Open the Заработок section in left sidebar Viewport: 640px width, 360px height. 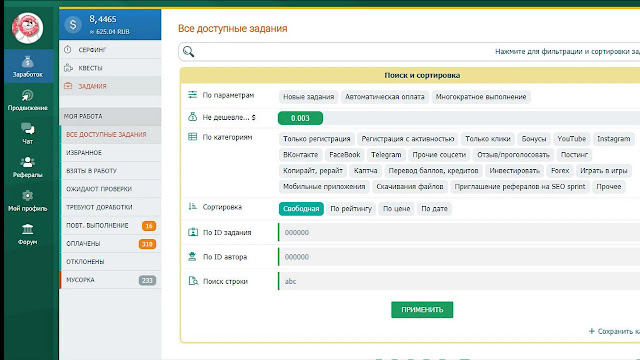[x=28, y=67]
